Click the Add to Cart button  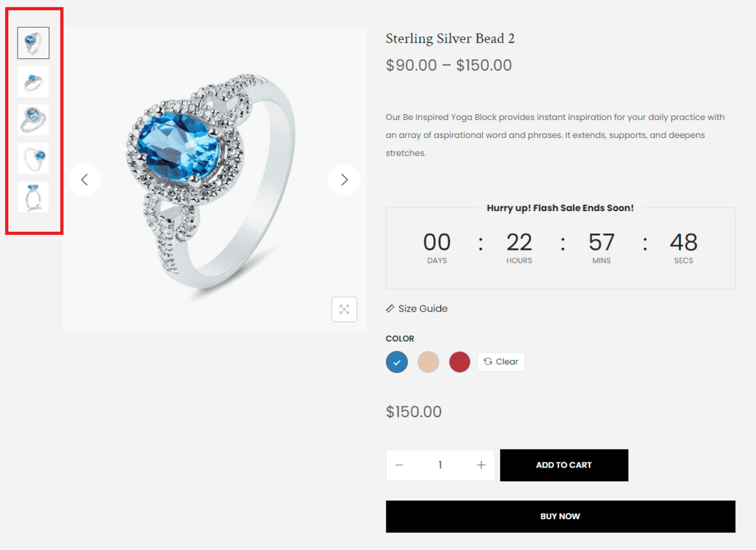pos(564,465)
